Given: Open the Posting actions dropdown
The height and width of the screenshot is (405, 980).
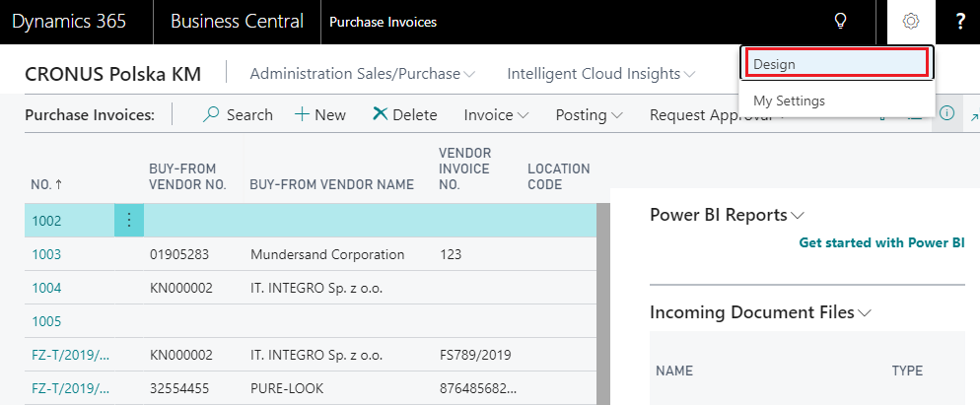Looking at the screenshot, I should (x=589, y=115).
